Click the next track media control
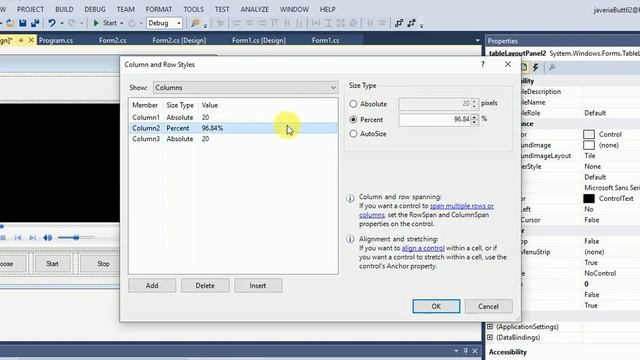 click(x=33, y=238)
